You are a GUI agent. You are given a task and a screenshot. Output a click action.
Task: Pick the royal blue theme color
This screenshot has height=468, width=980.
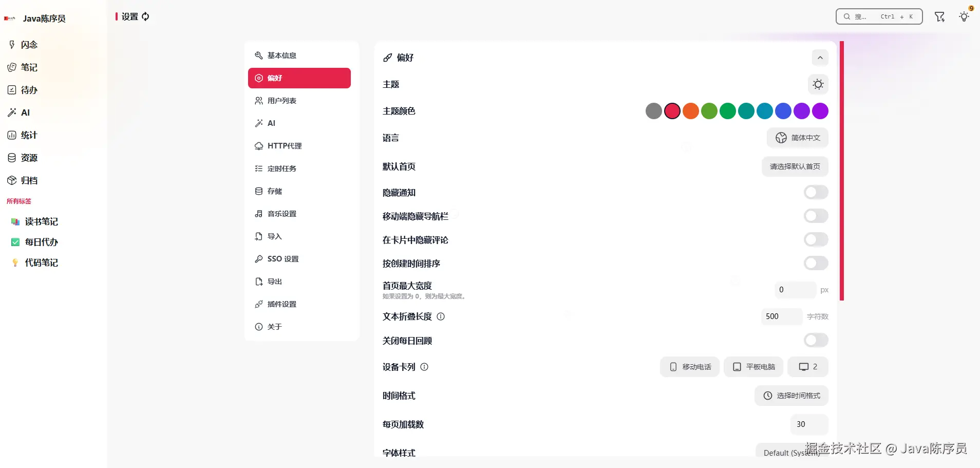click(783, 111)
